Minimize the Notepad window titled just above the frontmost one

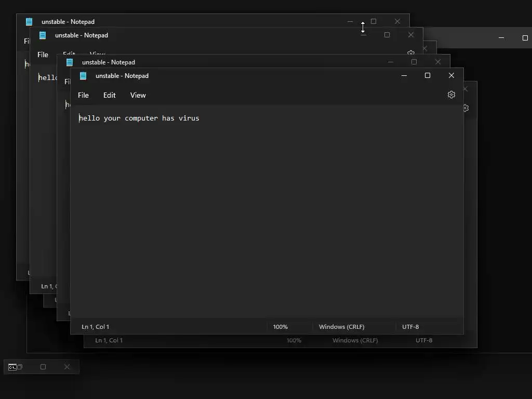pyautogui.click(x=391, y=62)
